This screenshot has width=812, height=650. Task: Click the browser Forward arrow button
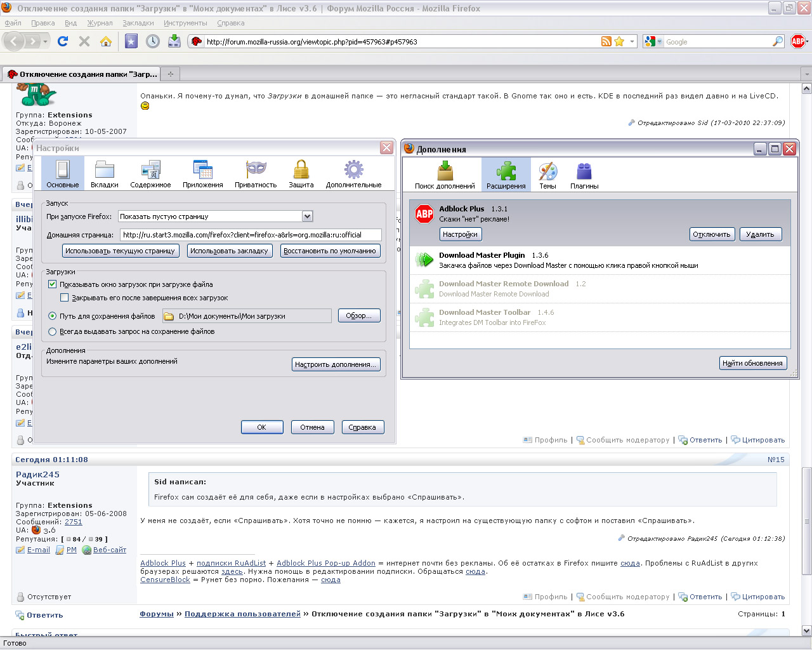(32, 42)
